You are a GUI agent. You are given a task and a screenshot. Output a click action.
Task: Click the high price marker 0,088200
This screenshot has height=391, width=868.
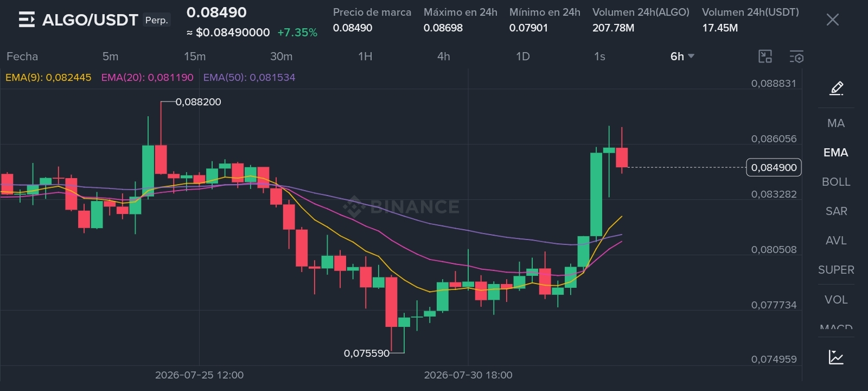pos(199,102)
